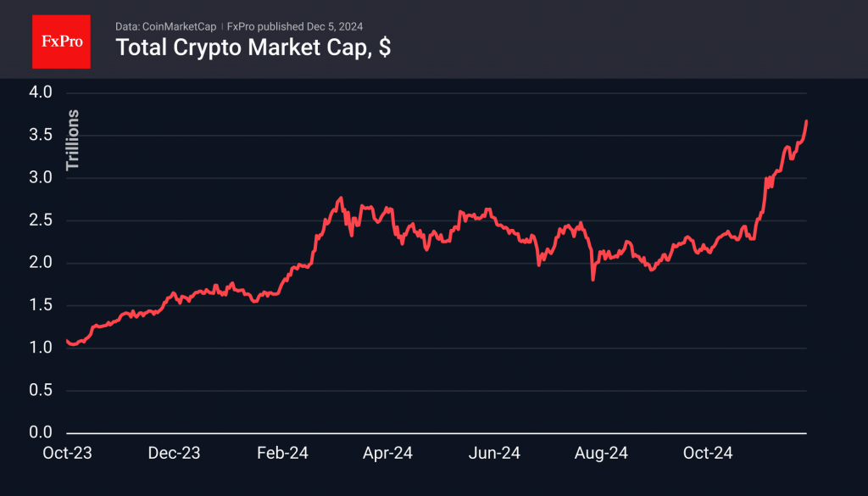This screenshot has height=496, width=868.
Task: Click the 0.5 y-axis label
Action: click(x=42, y=391)
